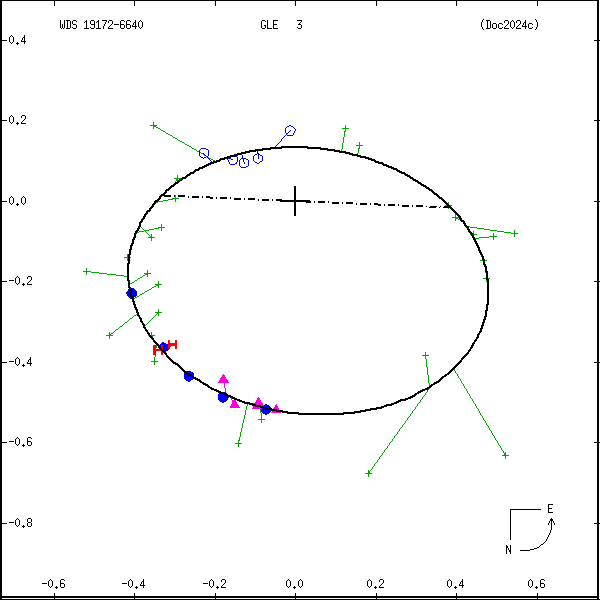
Task: Select the leftmost green plus marker
Action: pos(86,271)
